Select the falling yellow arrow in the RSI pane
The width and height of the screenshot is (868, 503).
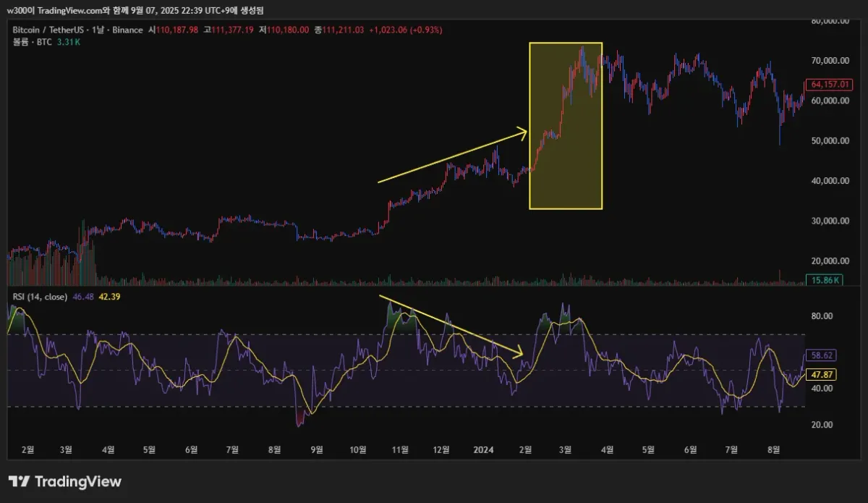(450, 325)
